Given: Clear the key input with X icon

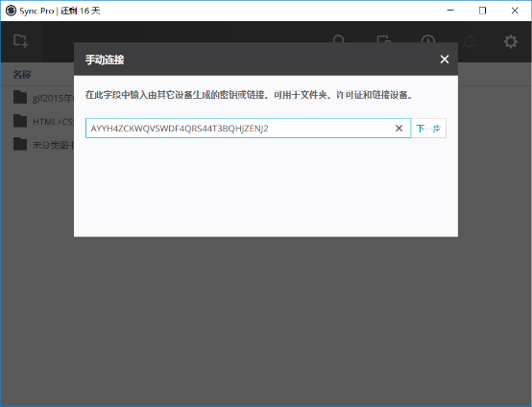Looking at the screenshot, I should (399, 128).
